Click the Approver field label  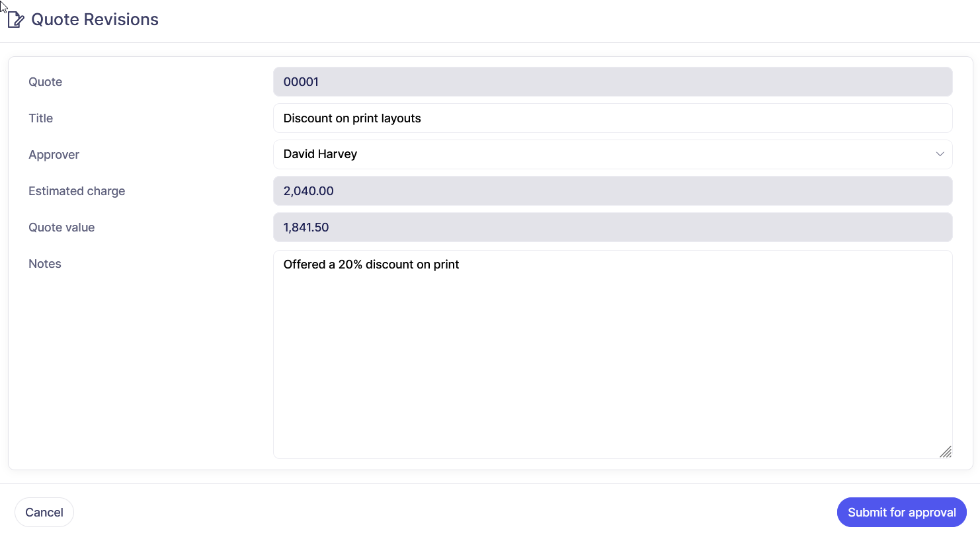54,155
